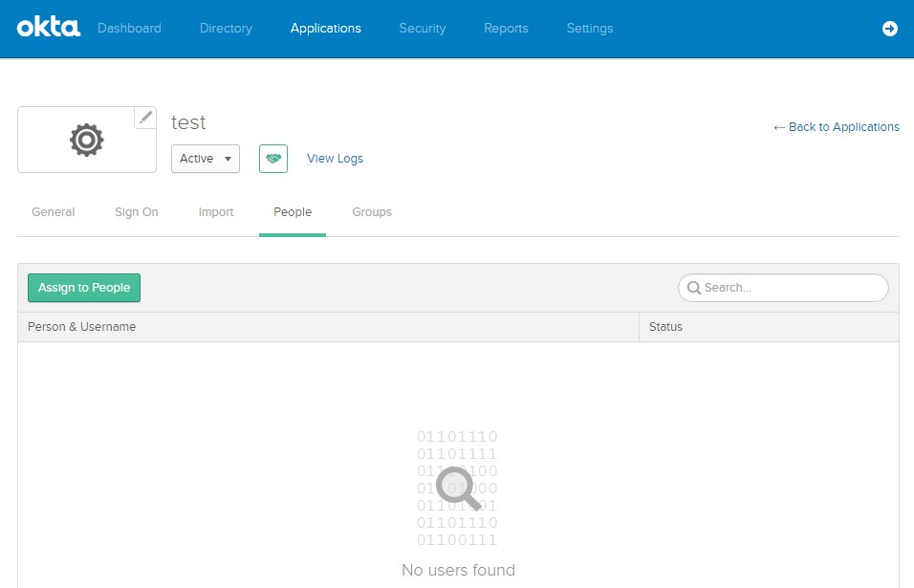Open the Settings menu

tap(590, 28)
